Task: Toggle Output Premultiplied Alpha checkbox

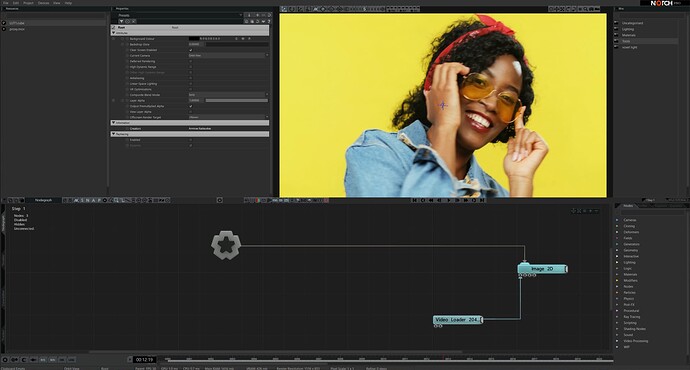Action: pyautogui.click(x=191, y=106)
